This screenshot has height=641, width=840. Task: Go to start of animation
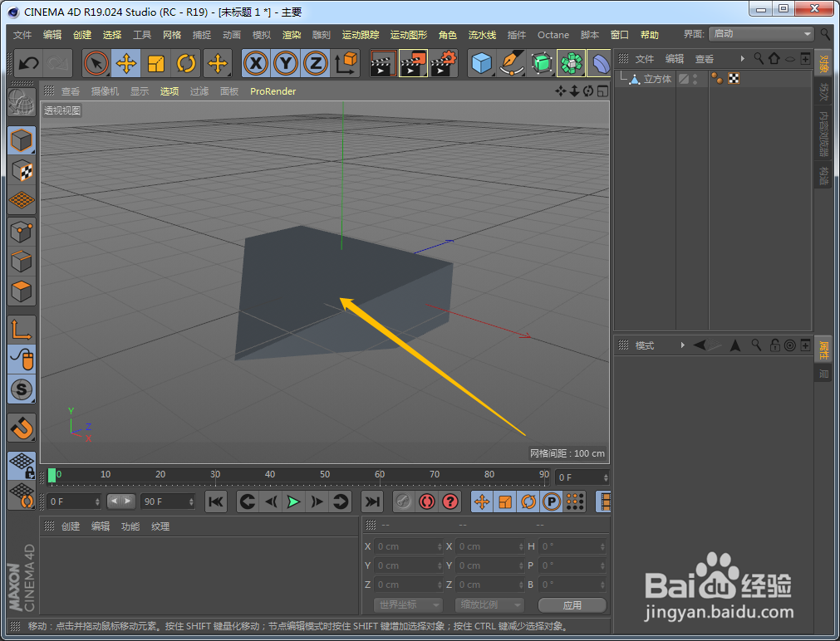[x=216, y=502]
